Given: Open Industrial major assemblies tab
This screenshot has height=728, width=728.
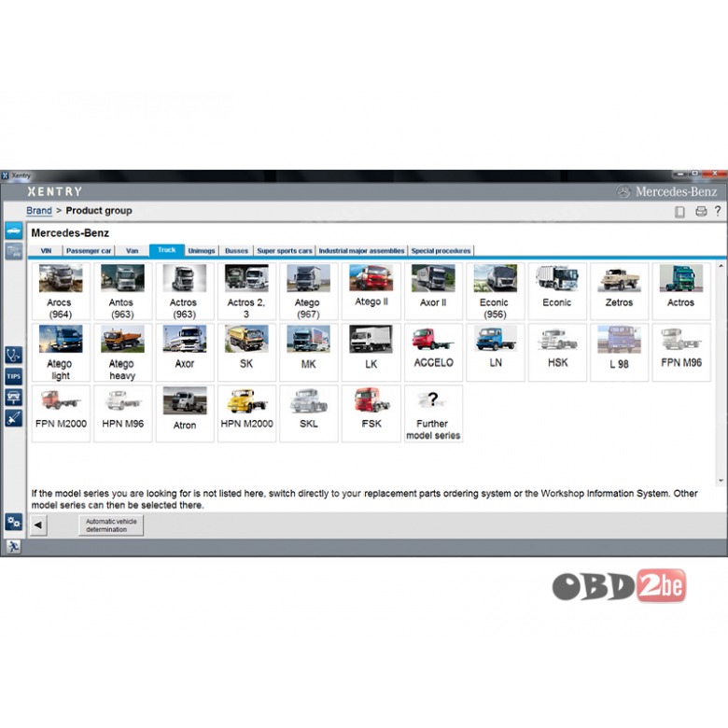Looking at the screenshot, I should [x=362, y=251].
